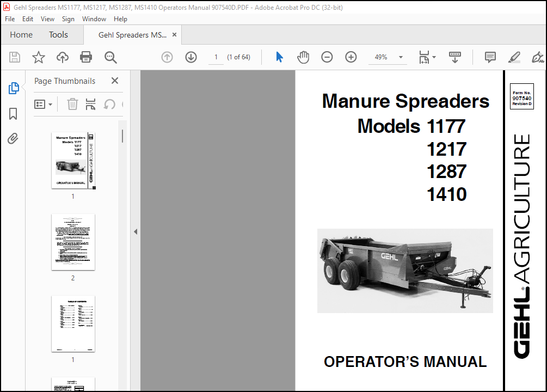Open the Sign document pen tool
547x392 pixels.
click(x=538, y=57)
